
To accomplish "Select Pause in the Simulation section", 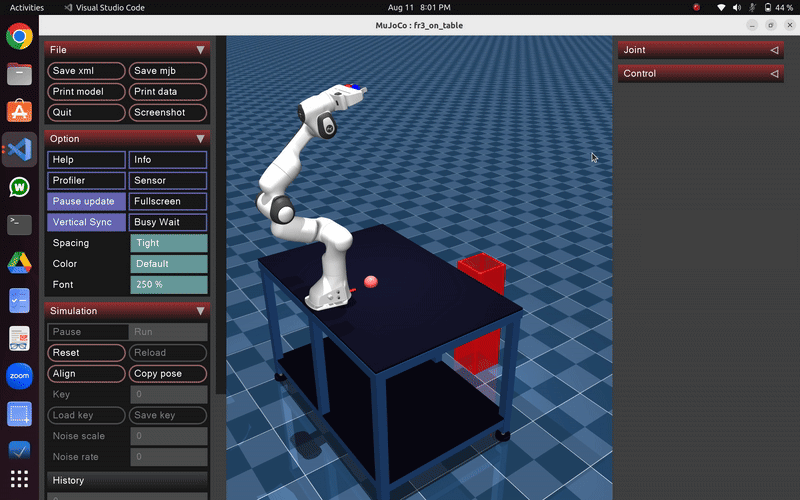I will pos(88,332).
